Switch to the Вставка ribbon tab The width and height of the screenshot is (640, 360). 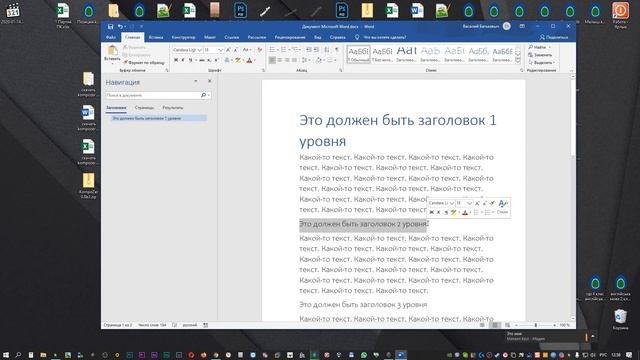click(x=156, y=37)
